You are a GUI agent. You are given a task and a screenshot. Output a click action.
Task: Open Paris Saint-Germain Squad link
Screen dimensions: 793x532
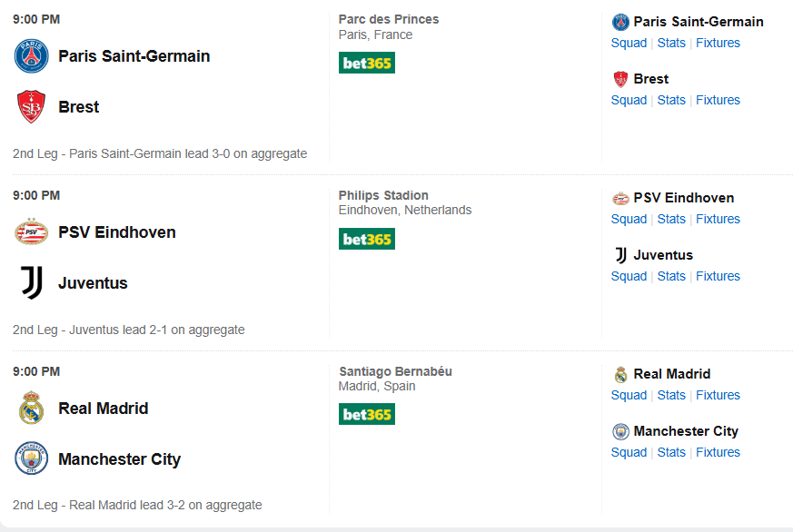pyautogui.click(x=629, y=43)
